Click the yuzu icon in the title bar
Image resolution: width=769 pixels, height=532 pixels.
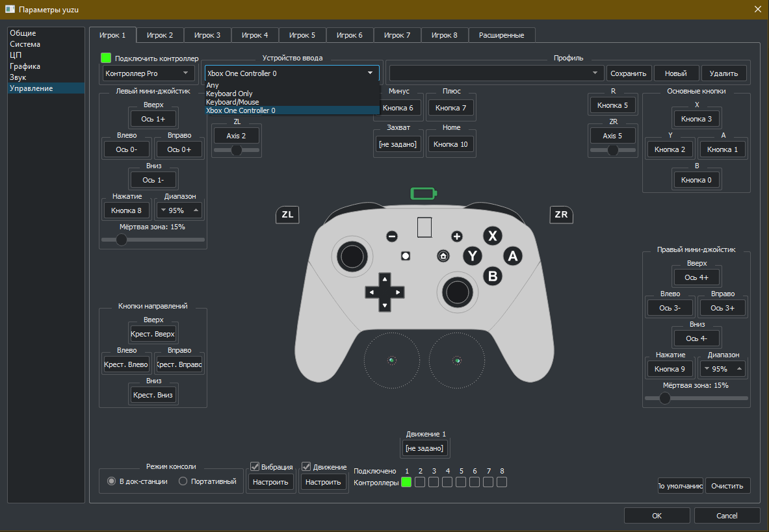pos(10,9)
